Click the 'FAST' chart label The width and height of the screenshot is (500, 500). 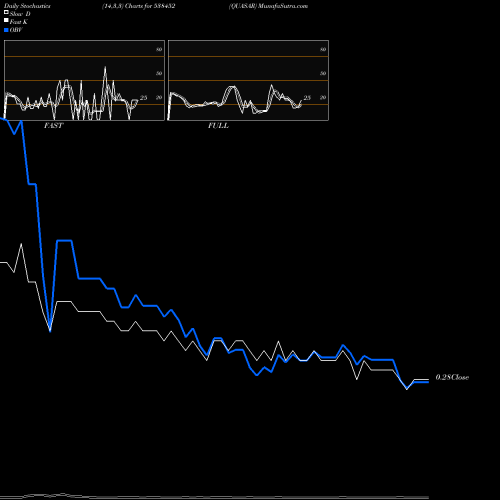pos(53,126)
